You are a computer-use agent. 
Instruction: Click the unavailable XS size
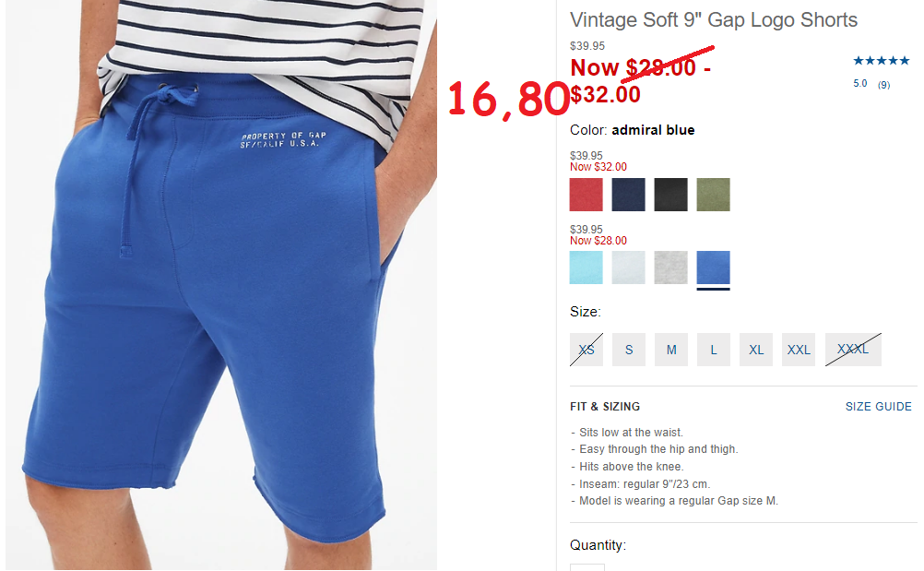click(x=586, y=350)
